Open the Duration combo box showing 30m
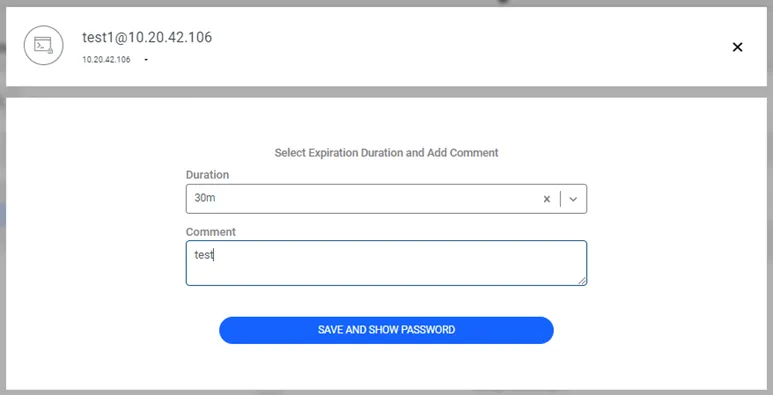 [x=386, y=199]
